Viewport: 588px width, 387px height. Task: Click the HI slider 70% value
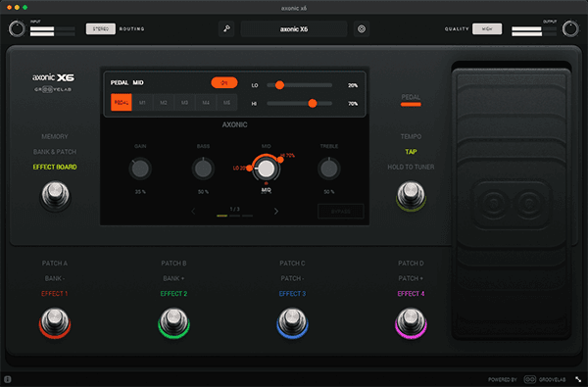(353, 103)
